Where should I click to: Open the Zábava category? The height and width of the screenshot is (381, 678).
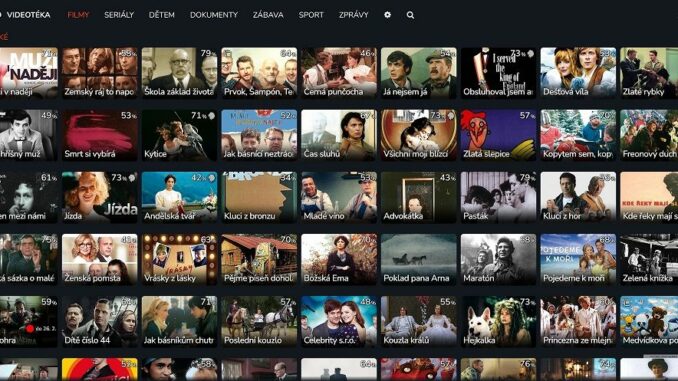[x=268, y=15]
